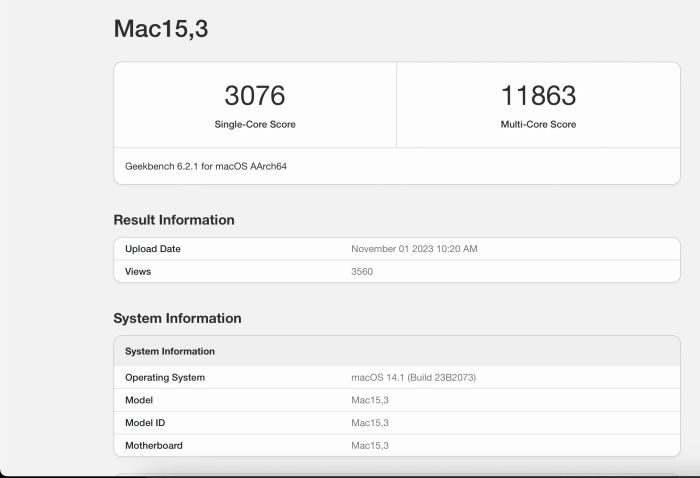Click the Result Information section heading
The image size is (700, 478).
click(174, 220)
